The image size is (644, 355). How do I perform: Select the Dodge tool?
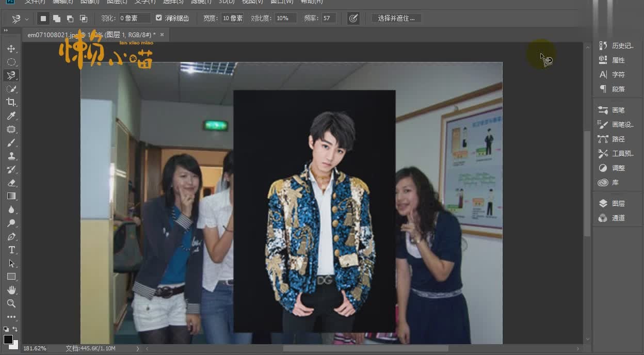[x=11, y=223]
